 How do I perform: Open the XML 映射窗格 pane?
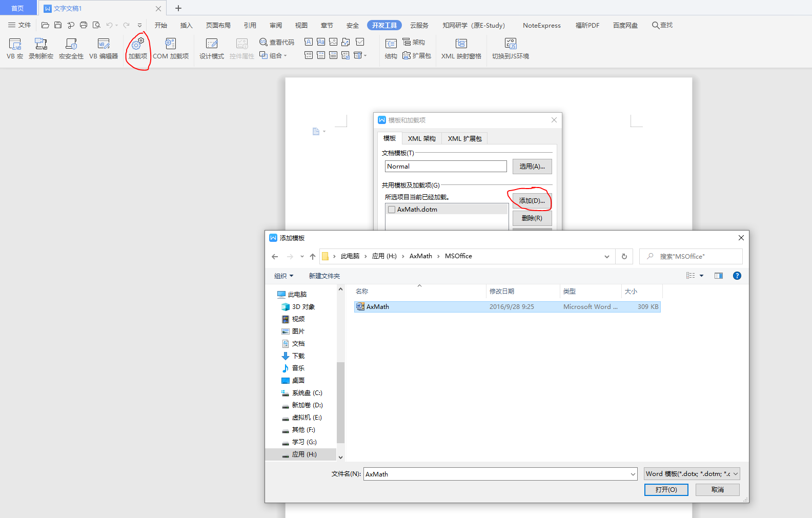[x=461, y=49]
